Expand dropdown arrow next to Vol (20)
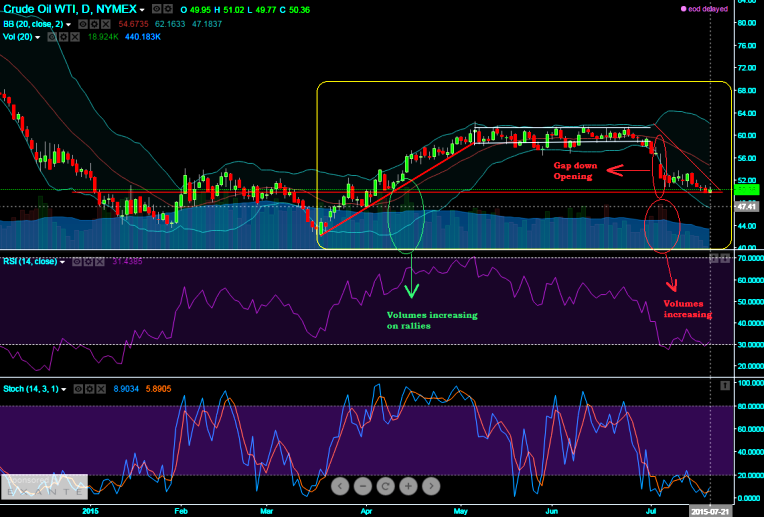The image size is (764, 517). coord(38,38)
